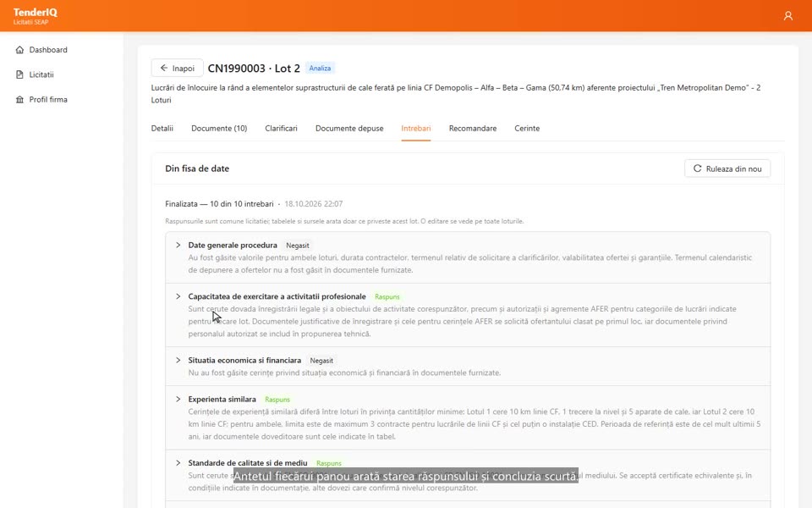This screenshot has height=508, width=812.
Task: Click the Raspuns badge beside Capacitatea de exercitare
Action: (387, 297)
